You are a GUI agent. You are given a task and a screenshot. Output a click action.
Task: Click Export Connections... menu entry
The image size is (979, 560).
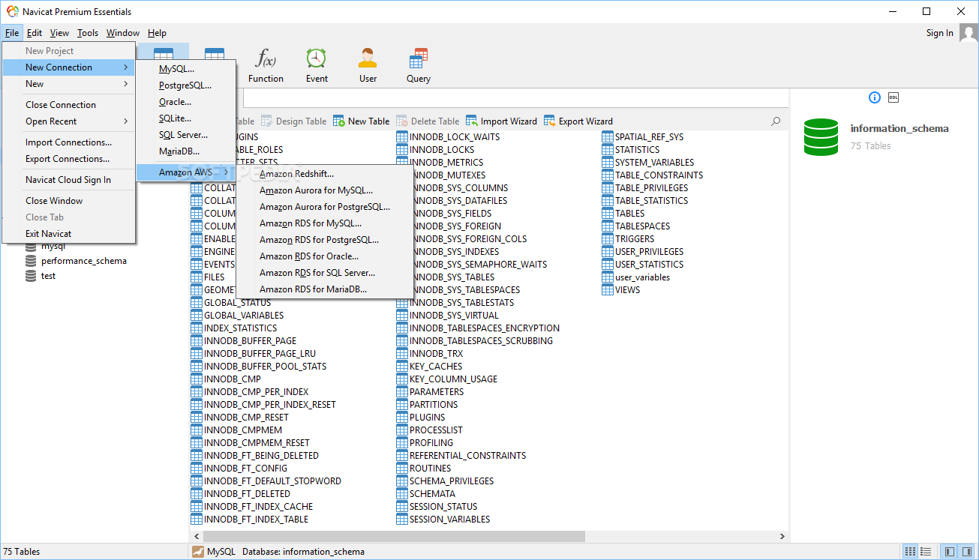(68, 159)
